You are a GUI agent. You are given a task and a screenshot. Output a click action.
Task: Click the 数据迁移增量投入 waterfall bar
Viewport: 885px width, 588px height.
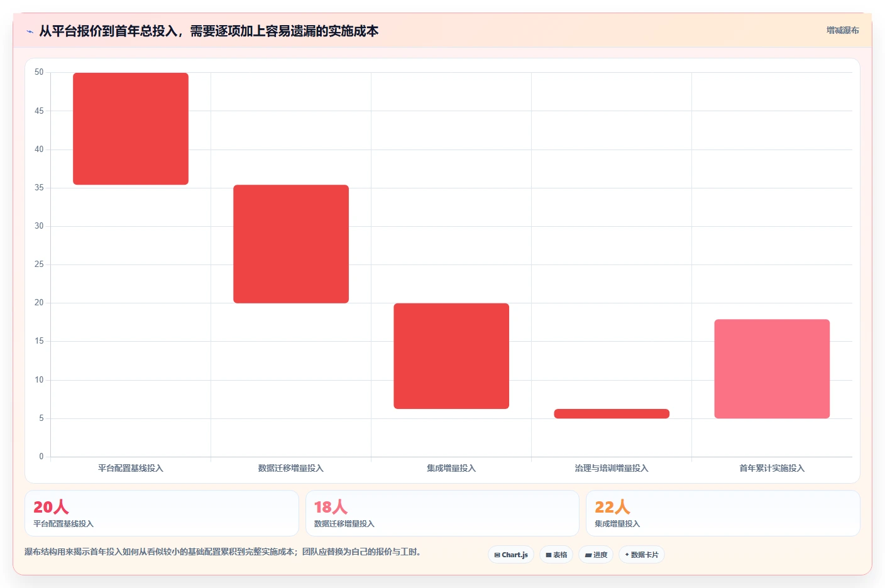tap(291, 244)
